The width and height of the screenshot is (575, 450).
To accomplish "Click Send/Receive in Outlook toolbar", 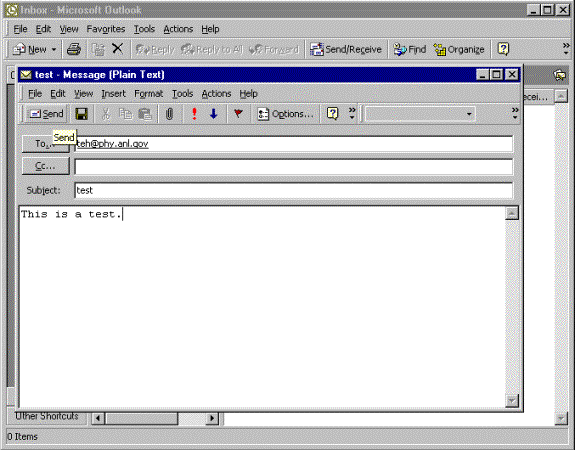I will tap(346, 49).
